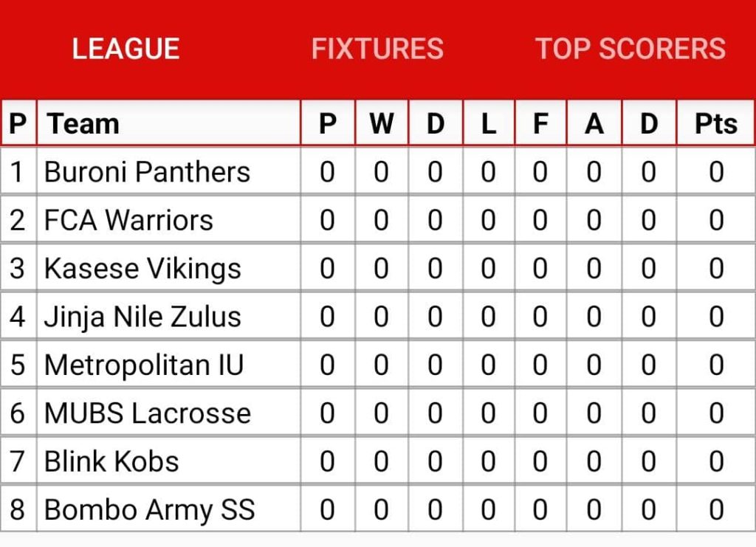Click the L column header

tap(489, 124)
